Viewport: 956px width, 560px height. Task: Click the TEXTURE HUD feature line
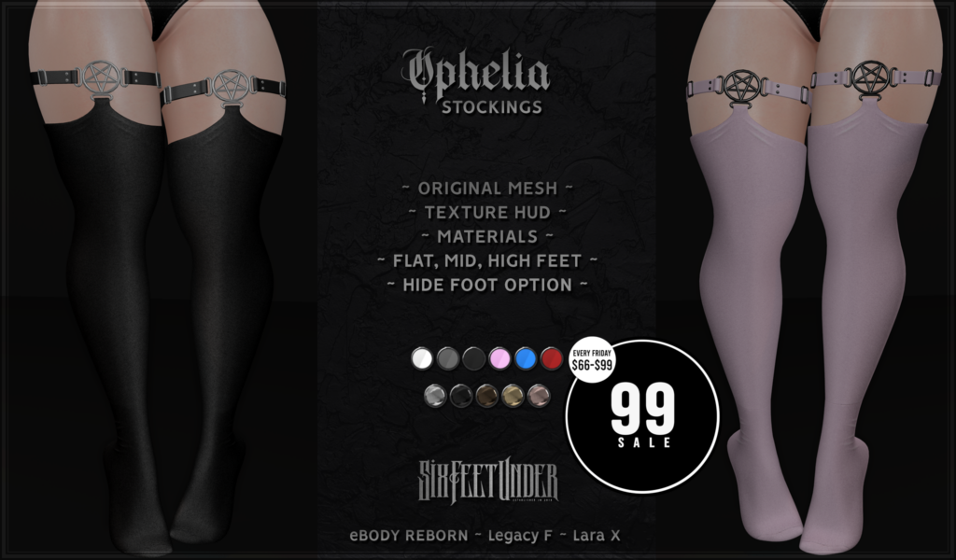(487, 213)
